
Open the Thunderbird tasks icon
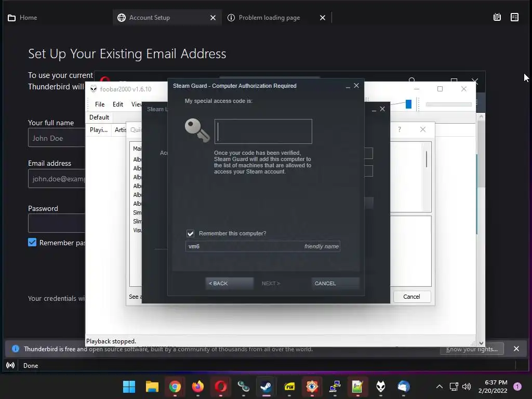click(514, 17)
